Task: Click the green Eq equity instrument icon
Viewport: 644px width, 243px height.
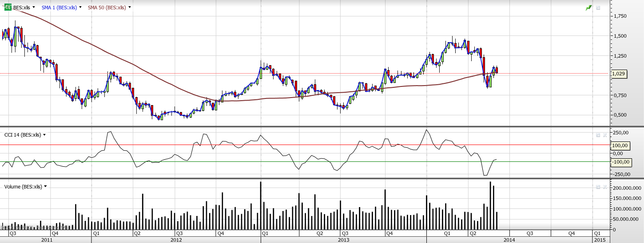Action: click(8, 7)
